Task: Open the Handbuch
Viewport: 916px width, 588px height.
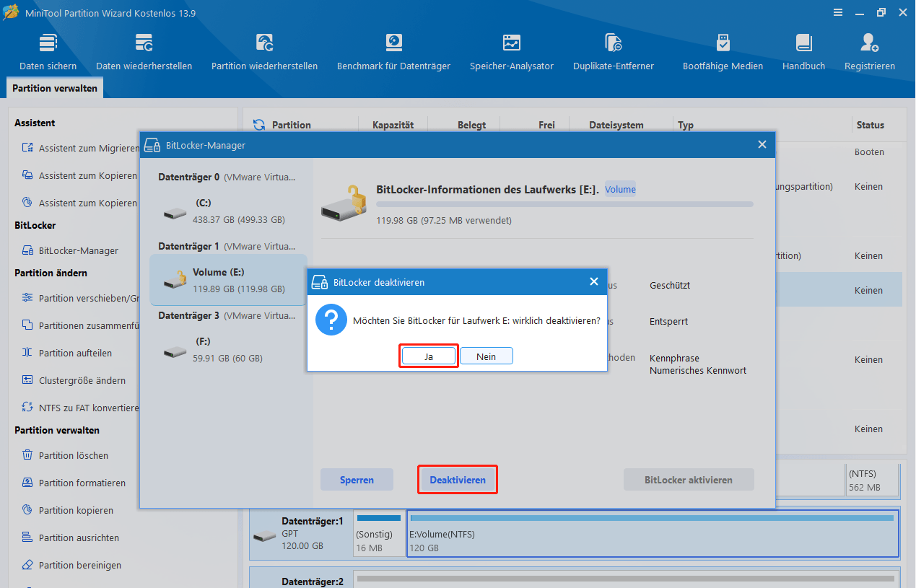Action: 803,52
